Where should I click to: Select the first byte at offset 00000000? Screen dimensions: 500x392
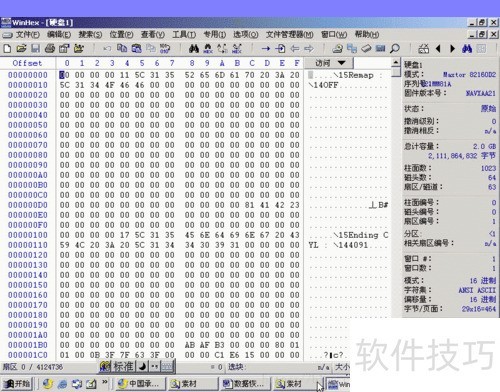click(x=64, y=75)
